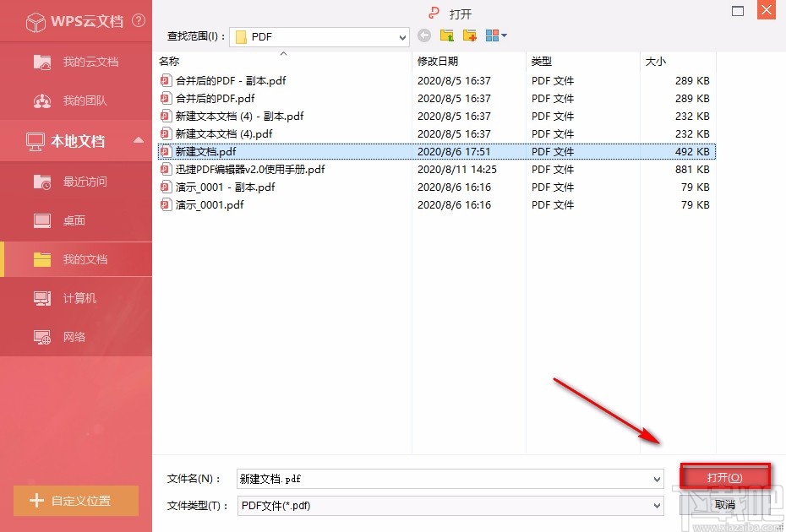Click the view mode grid icon
Viewport: 786px width, 532px height.
[x=490, y=35]
